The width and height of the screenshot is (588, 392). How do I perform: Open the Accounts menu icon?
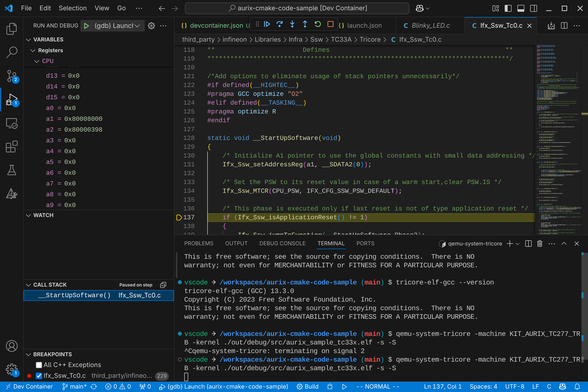tap(12, 346)
